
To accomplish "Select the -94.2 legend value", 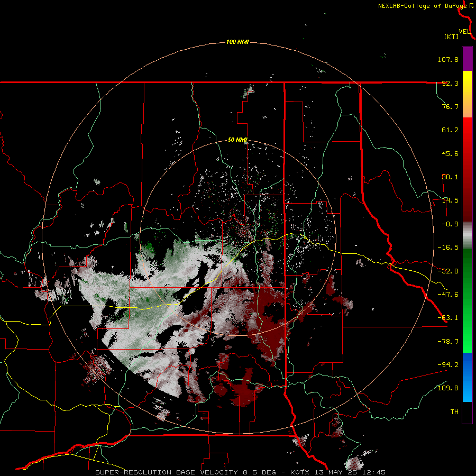I will click(x=448, y=365).
